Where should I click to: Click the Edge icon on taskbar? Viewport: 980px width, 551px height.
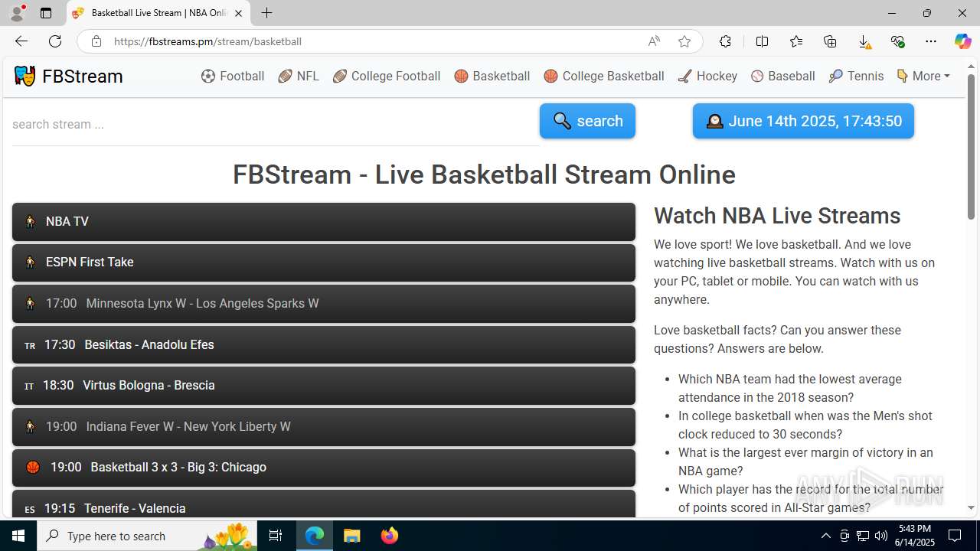pyautogui.click(x=315, y=536)
